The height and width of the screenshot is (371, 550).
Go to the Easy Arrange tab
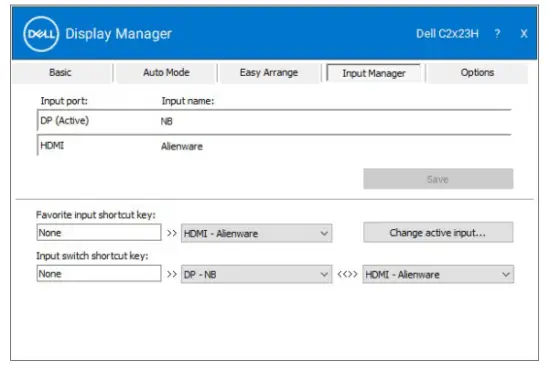point(269,73)
